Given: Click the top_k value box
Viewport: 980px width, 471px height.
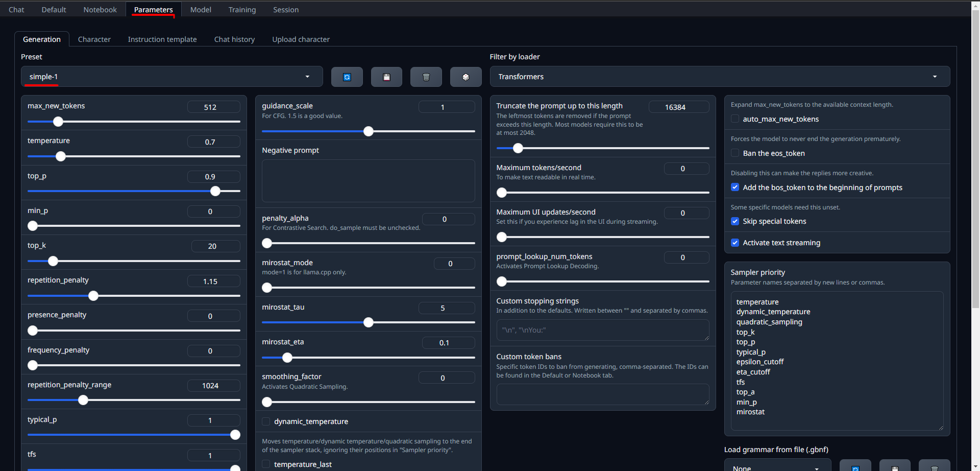Looking at the screenshot, I should 215,246.
